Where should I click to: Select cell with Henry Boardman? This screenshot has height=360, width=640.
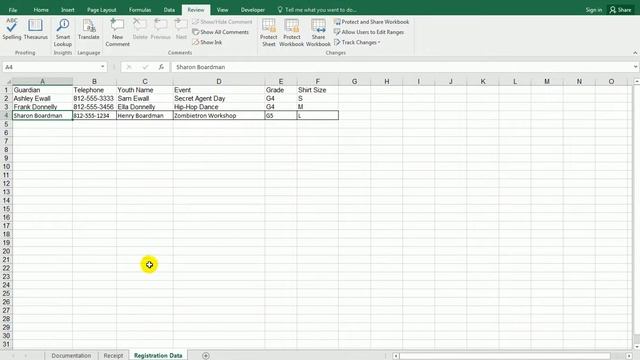tap(145, 116)
